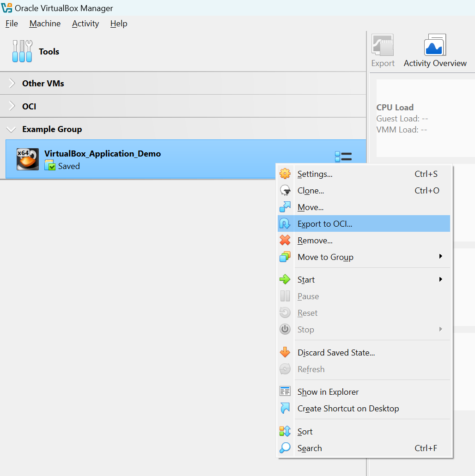
Task: Click the red X Remove icon
Action: (285, 240)
